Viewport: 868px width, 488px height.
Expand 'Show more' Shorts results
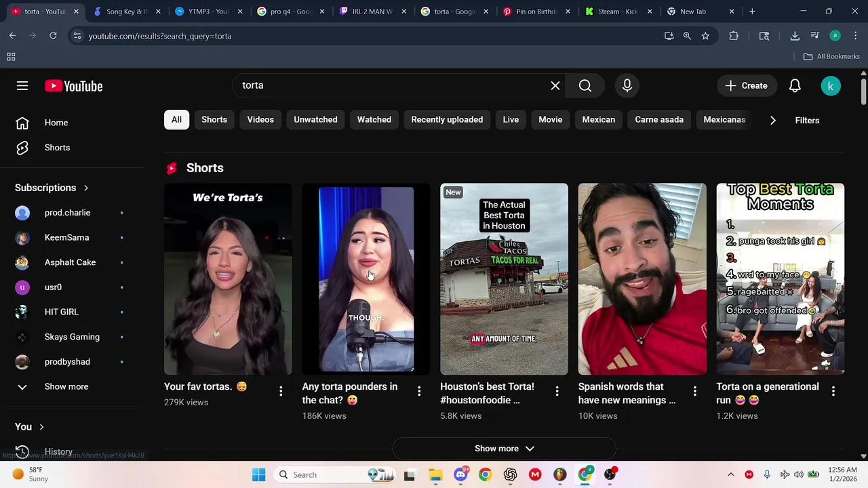click(x=505, y=449)
